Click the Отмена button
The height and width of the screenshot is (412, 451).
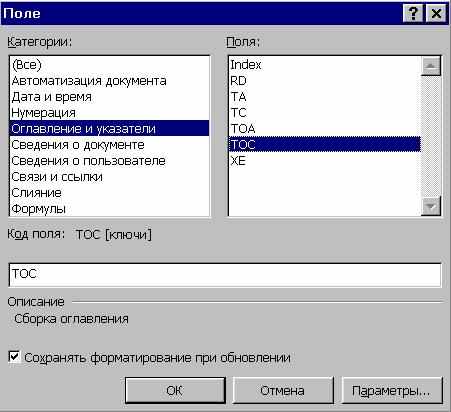point(283,390)
